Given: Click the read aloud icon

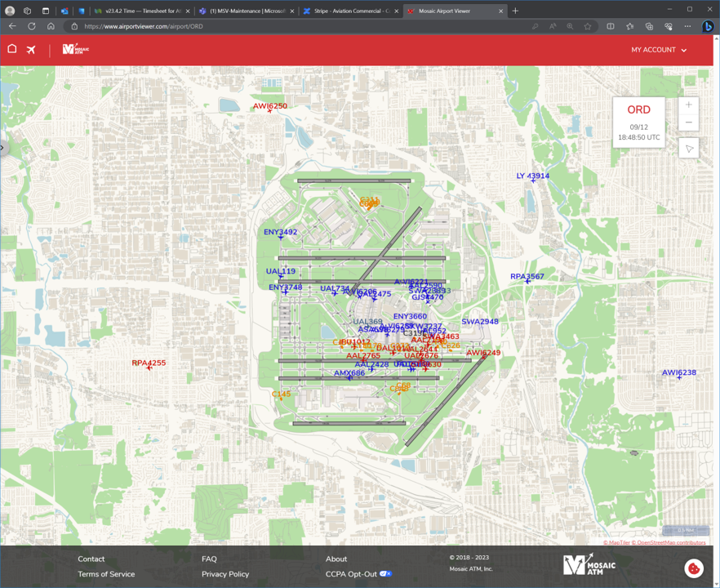Looking at the screenshot, I should 553,26.
